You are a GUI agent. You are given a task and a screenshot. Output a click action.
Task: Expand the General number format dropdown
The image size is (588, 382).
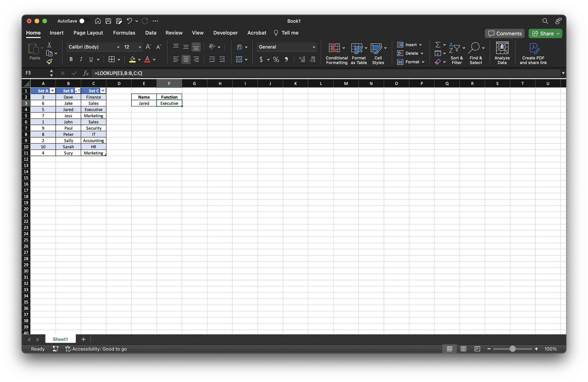[x=314, y=47]
